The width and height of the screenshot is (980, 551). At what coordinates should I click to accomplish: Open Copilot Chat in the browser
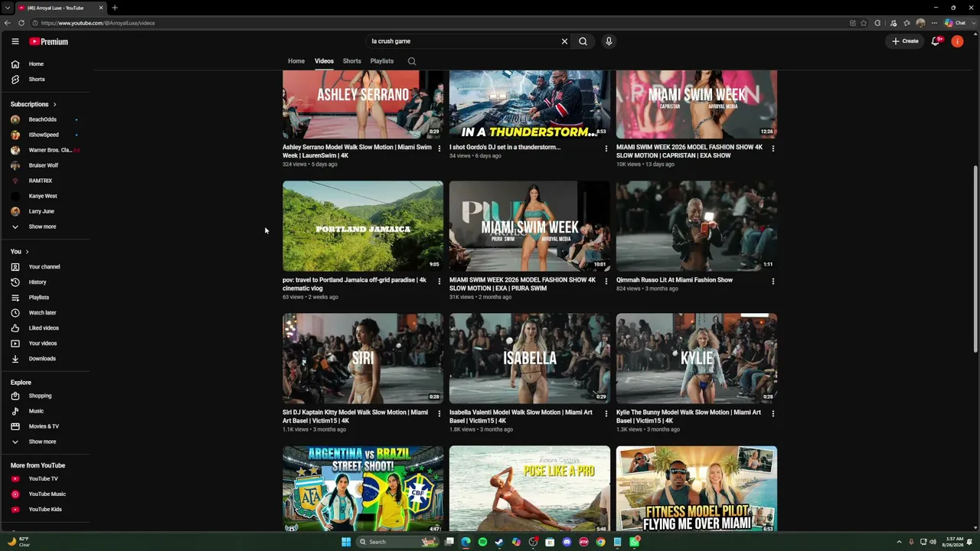point(955,23)
